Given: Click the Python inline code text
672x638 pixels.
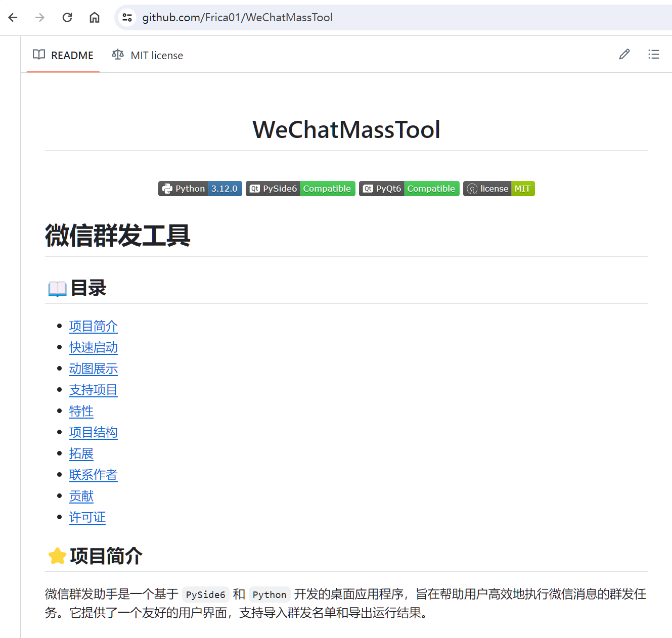Looking at the screenshot, I should tap(270, 595).
